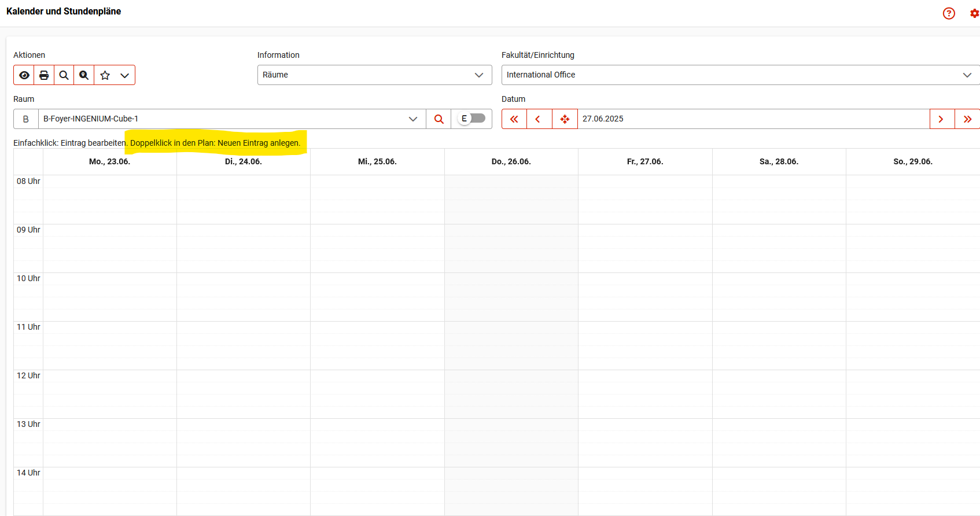Open the star favorites menu in Aktionen
Viewport: 980px width, 516px height.
[x=115, y=75]
